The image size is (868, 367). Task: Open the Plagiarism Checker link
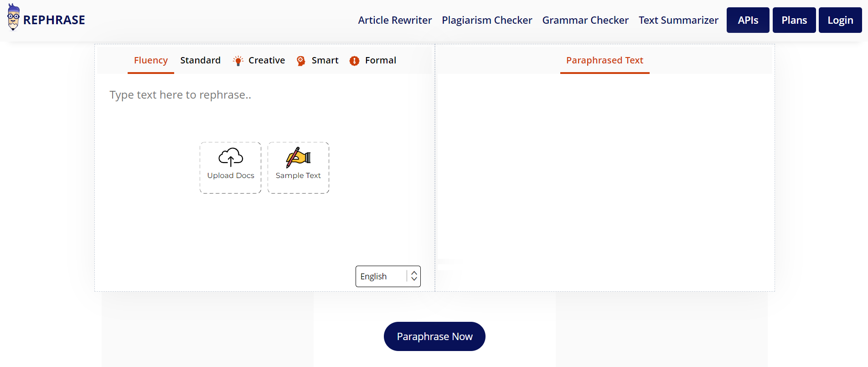point(487,20)
